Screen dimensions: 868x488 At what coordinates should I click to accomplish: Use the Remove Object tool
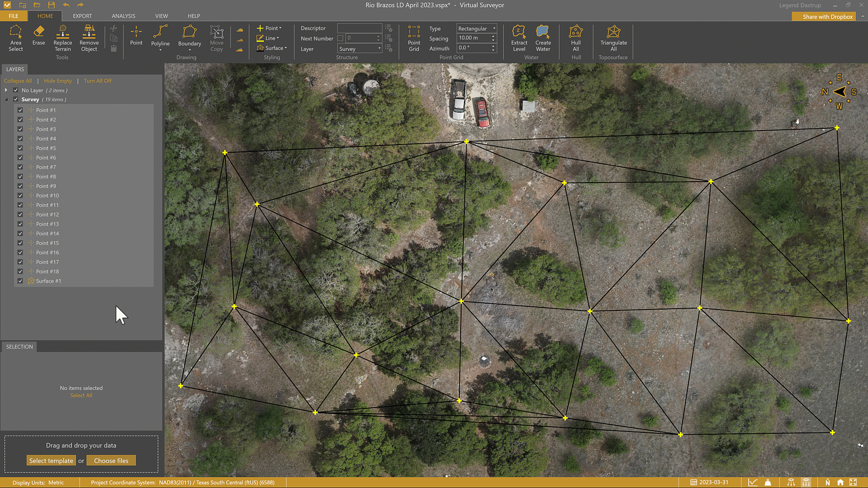pyautogui.click(x=89, y=38)
